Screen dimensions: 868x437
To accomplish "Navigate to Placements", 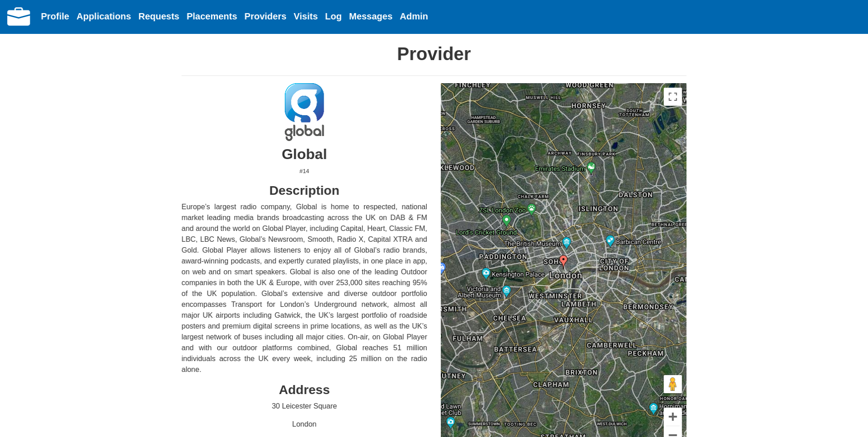I will 212,16.
